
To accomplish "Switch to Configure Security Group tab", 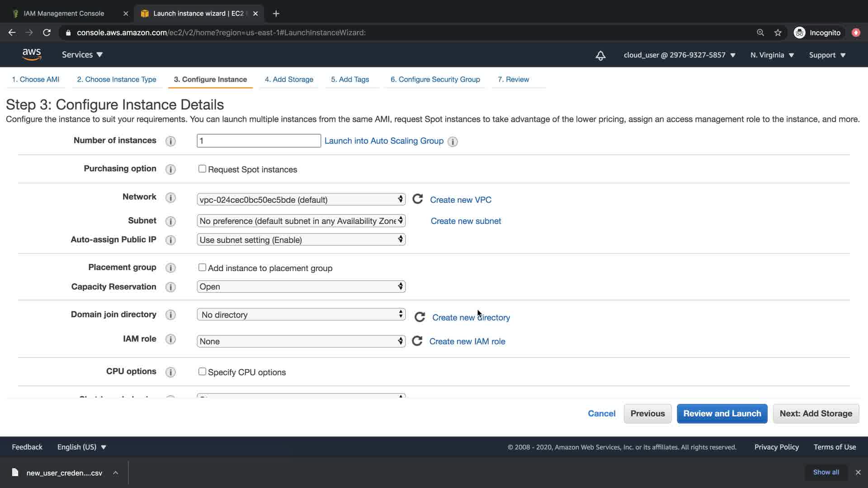I will pos(435,80).
